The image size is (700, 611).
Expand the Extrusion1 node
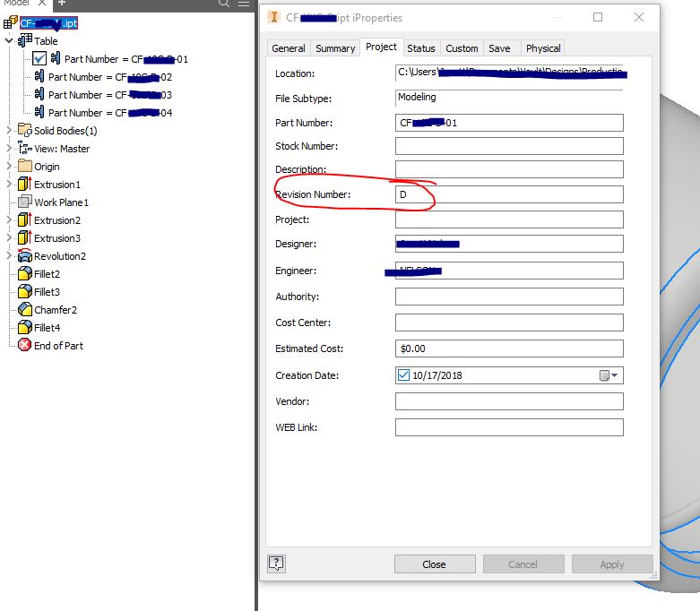[9, 184]
